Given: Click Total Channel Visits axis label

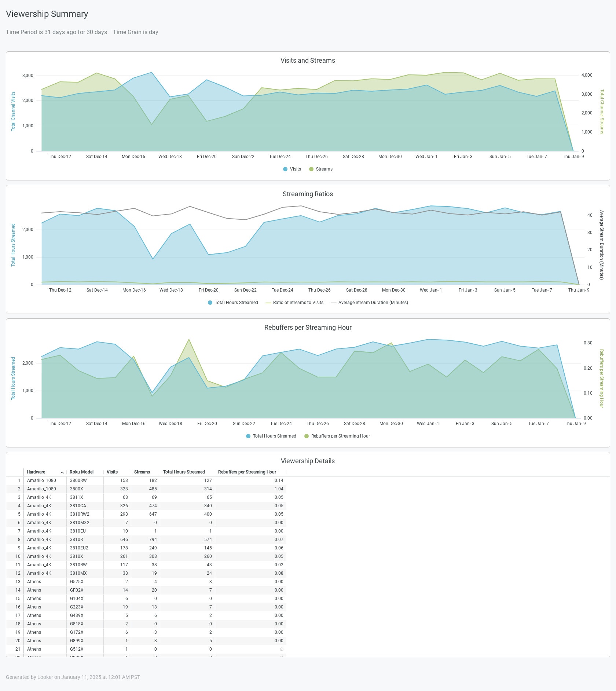Looking at the screenshot, I should [13, 111].
